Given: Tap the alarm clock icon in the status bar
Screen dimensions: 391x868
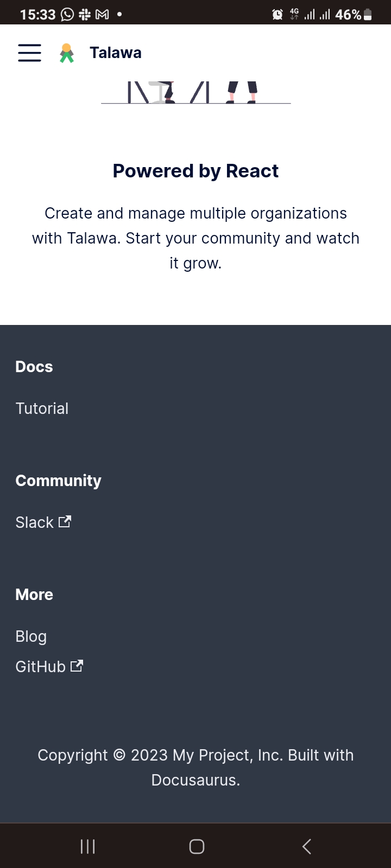Looking at the screenshot, I should (277, 14).
